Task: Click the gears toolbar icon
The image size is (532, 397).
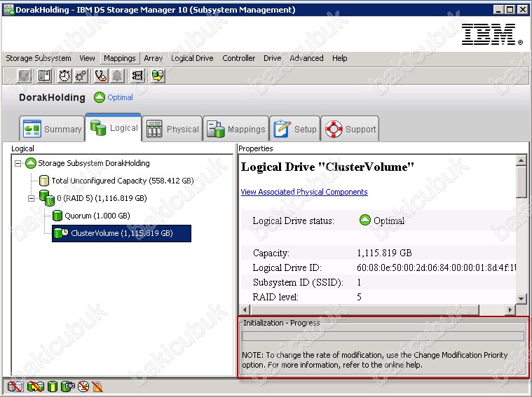Action: pyautogui.click(x=81, y=76)
